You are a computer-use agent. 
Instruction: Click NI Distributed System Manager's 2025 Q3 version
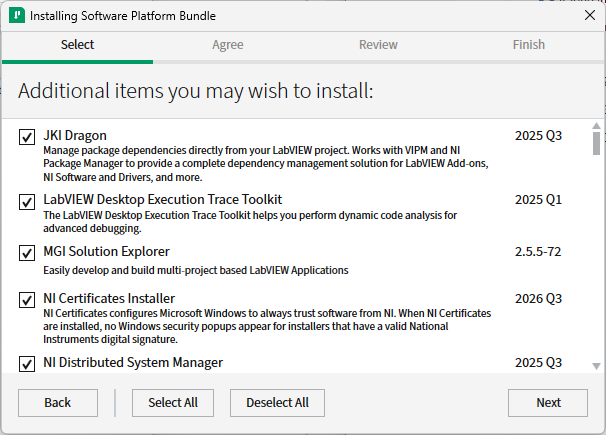(538, 363)
